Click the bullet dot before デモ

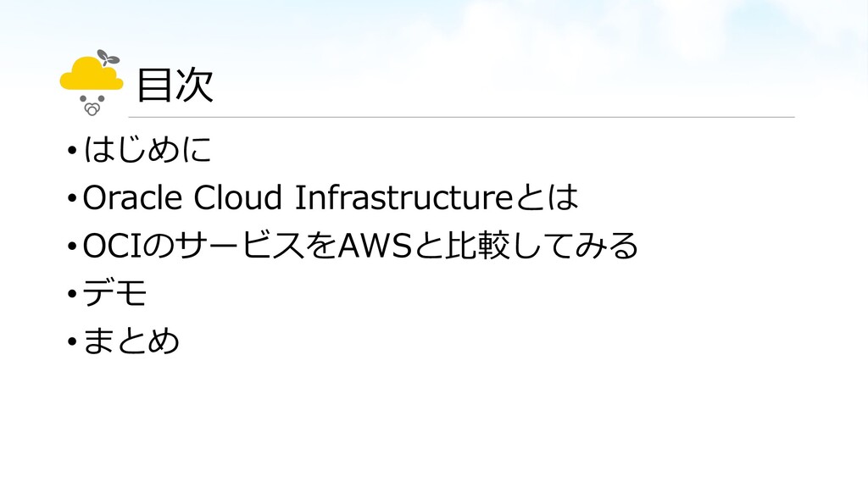pyautogui.click(x=72, y=294)
